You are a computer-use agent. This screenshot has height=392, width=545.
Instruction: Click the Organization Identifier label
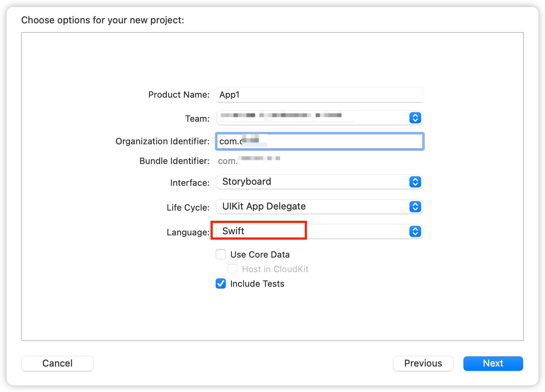click(162, 141)
